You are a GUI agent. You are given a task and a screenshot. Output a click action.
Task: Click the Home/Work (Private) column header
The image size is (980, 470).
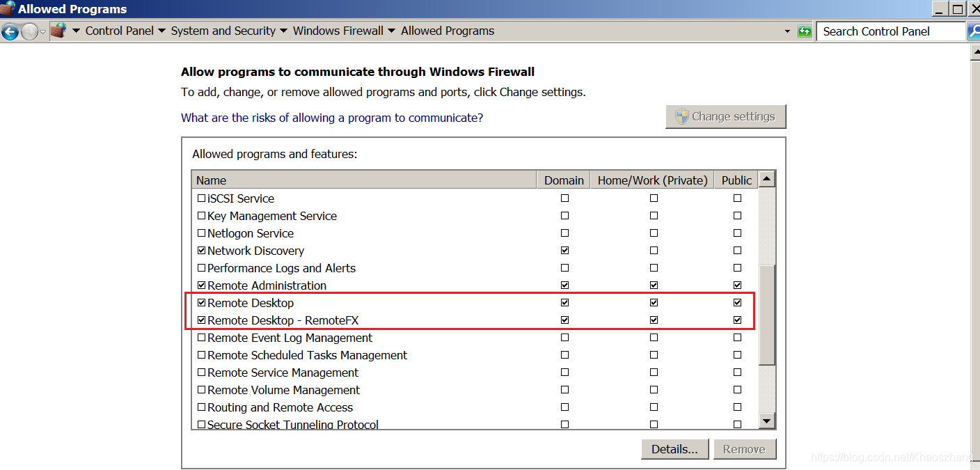click(x=653, y=180)
